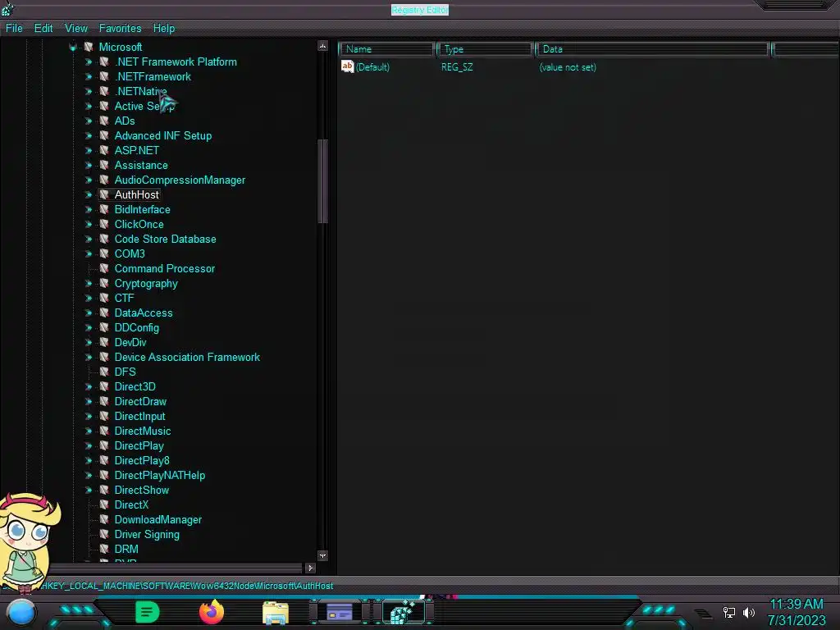This screenshot has width=840, height=630.
Task: Open the View menu
Action: 76,29
